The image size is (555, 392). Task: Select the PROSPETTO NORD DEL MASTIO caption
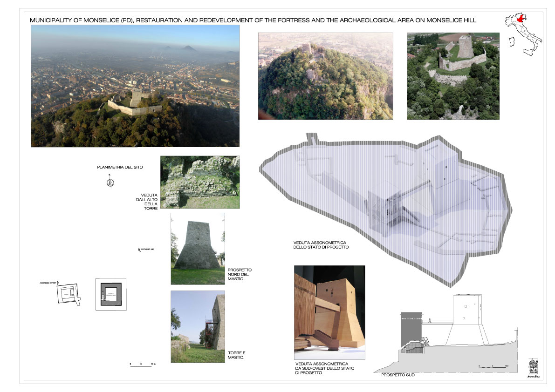(240, 274)
